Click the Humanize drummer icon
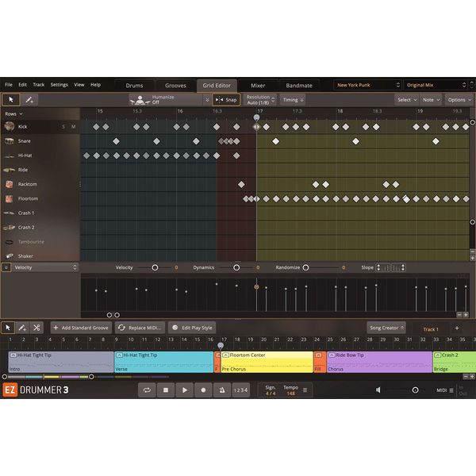The height and width of the screenshot is (476, 476). [140, 100]
